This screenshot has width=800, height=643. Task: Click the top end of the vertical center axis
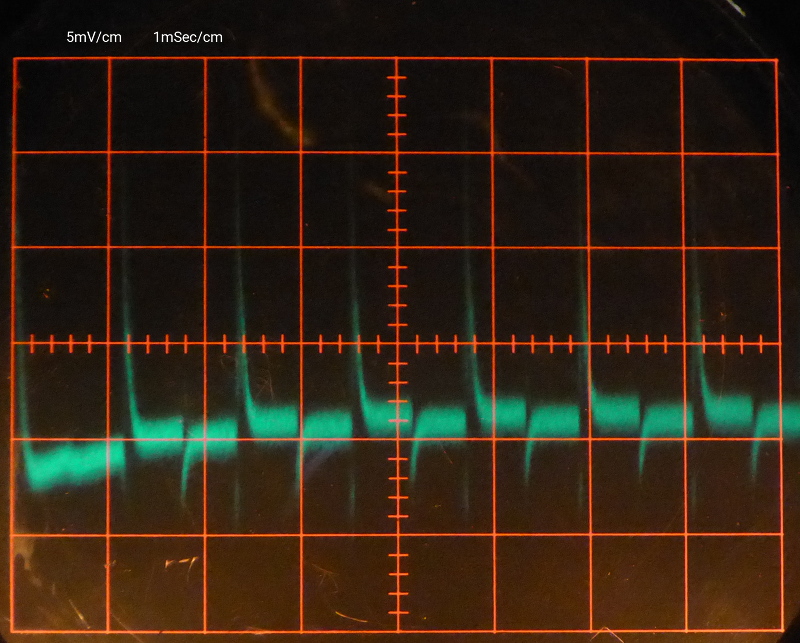coord(398,59)
